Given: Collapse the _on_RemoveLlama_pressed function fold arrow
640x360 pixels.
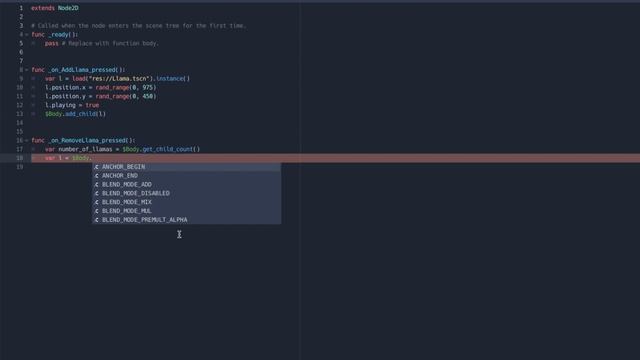Looking at the screenshot, I should [x=27, y=140].
